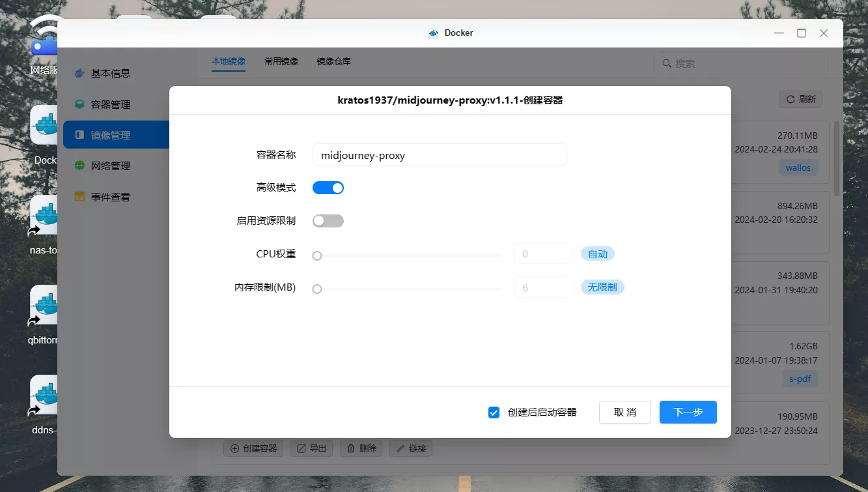Click the 容器名称 input field
Image resolution: width=868 pixels, height=492 pixels.
click(440, 155)
